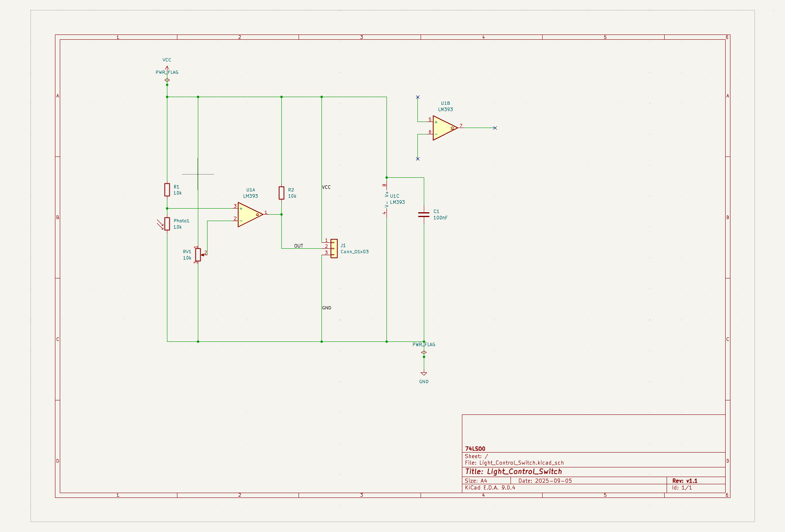Click the GND power symbol at bottom
Viewport: 785px width, 532px height.
[x=424, y=374]
